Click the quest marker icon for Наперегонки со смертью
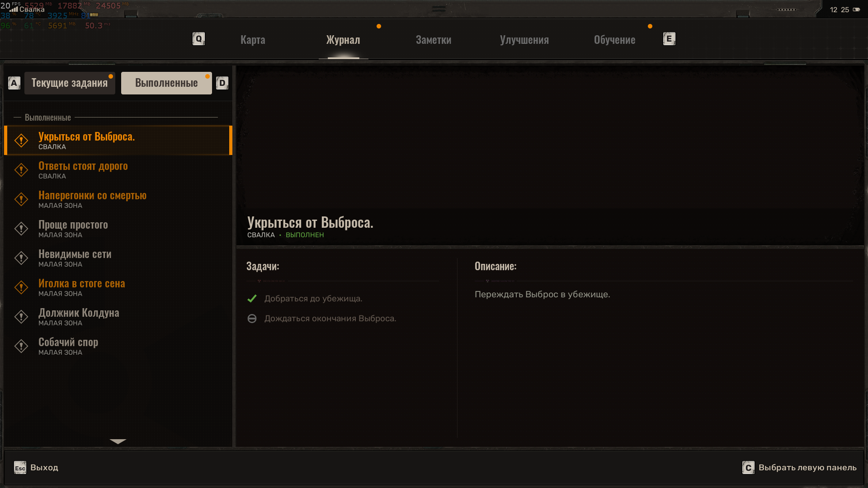868x488 pixels. (21, 199)
